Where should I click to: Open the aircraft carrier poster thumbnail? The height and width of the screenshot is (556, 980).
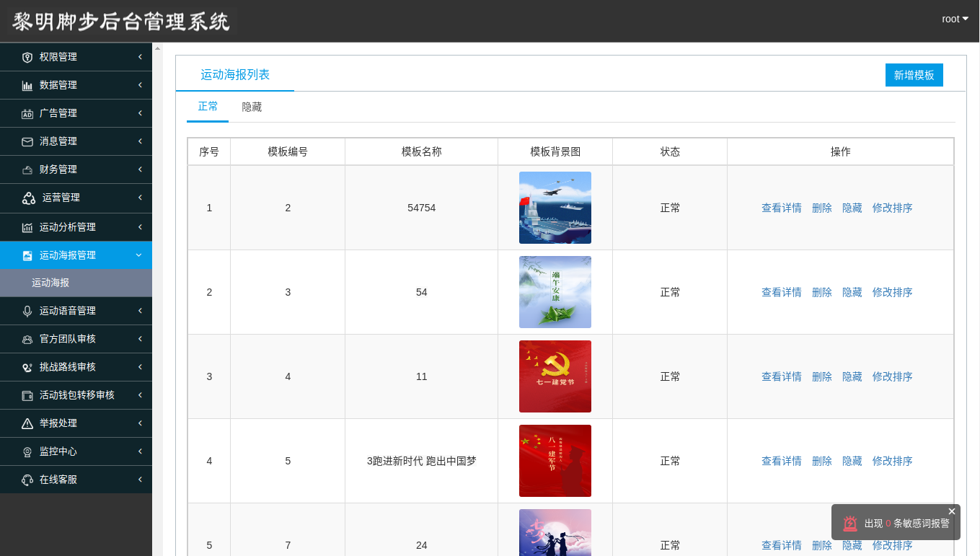(x=555, y=208)
